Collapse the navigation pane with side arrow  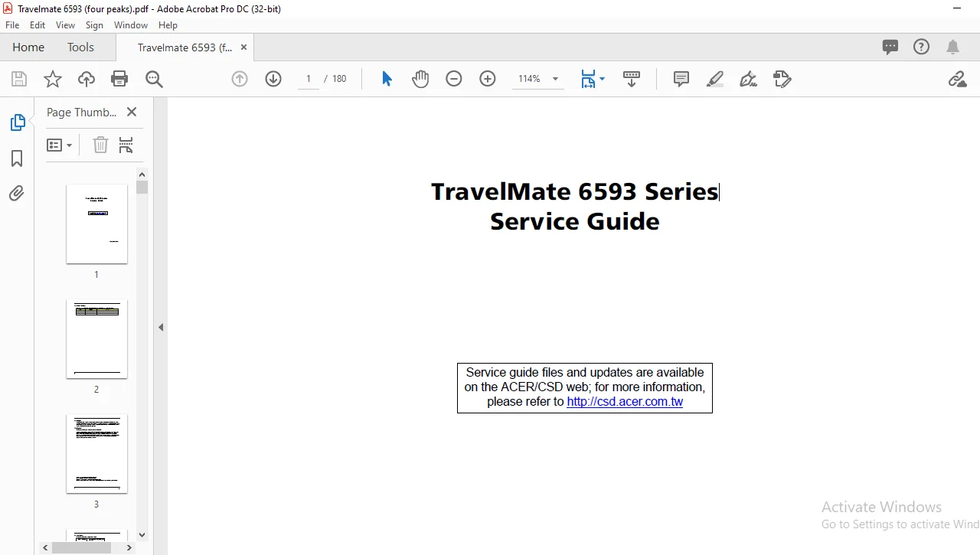coord(161,327)
